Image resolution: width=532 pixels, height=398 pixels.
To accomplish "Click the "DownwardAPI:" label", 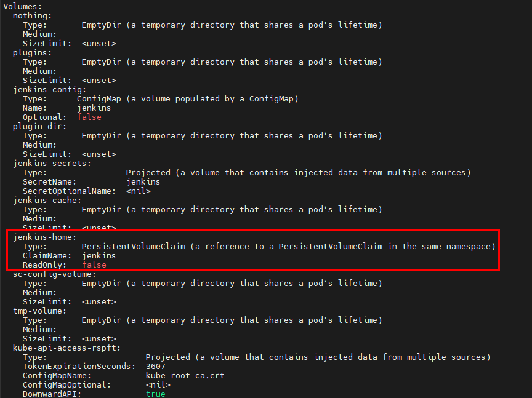I will tap(52, 394).
